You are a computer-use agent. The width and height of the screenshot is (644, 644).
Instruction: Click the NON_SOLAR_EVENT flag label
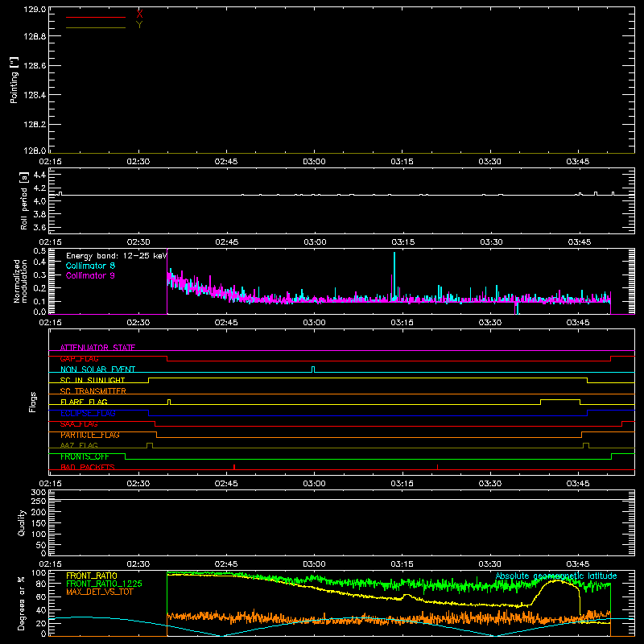point(97,369)
